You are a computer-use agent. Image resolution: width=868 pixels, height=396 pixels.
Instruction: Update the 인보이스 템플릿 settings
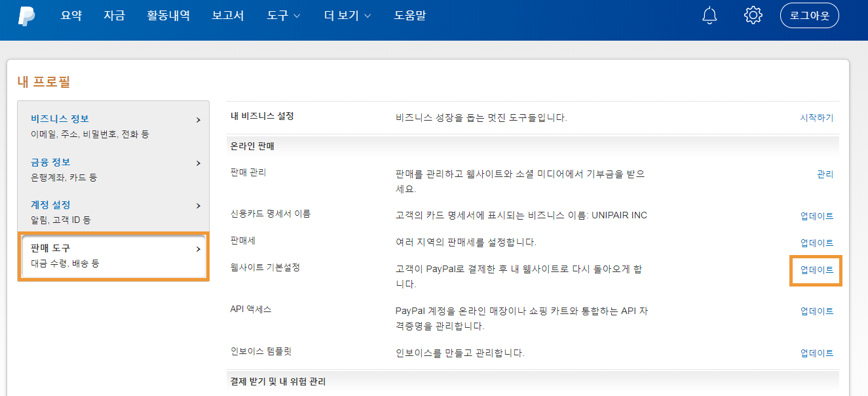pos(816,352)
